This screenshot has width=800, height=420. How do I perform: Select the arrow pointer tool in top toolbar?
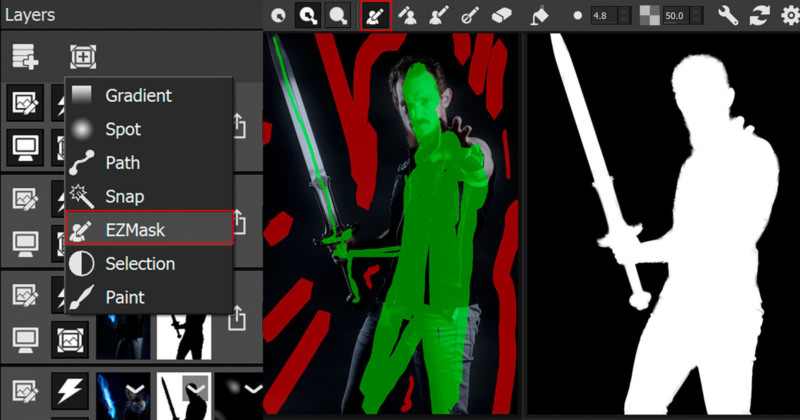278,16
